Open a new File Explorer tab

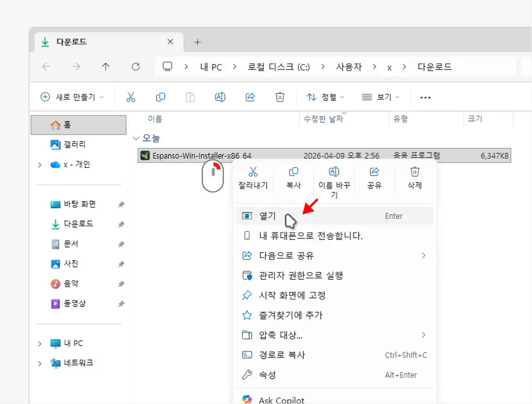pos(198,41)
